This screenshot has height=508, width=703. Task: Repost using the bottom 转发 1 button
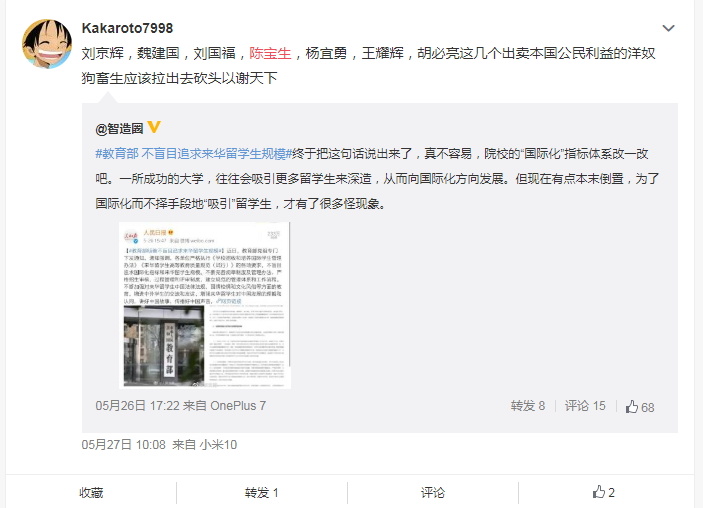click(262, 493)
